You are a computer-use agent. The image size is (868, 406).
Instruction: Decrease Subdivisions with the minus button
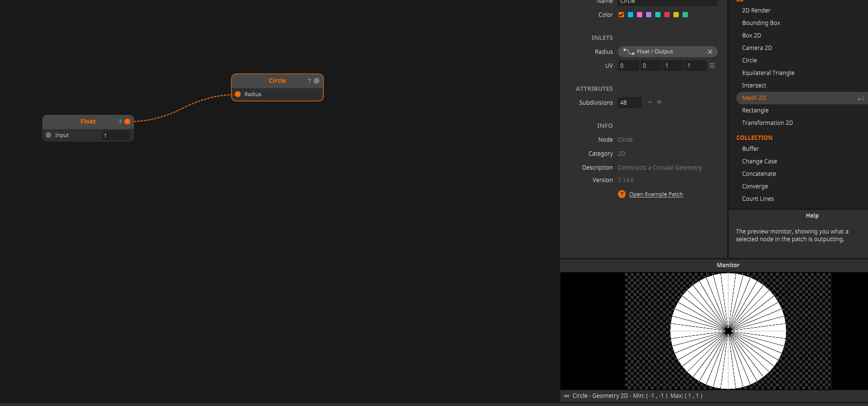650,102
